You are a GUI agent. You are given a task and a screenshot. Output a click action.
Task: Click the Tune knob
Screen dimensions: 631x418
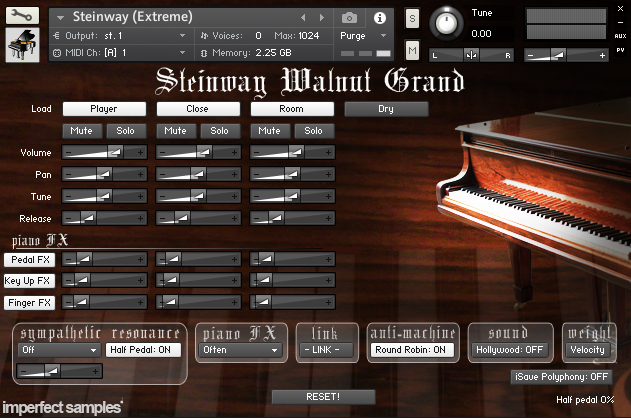446,23
